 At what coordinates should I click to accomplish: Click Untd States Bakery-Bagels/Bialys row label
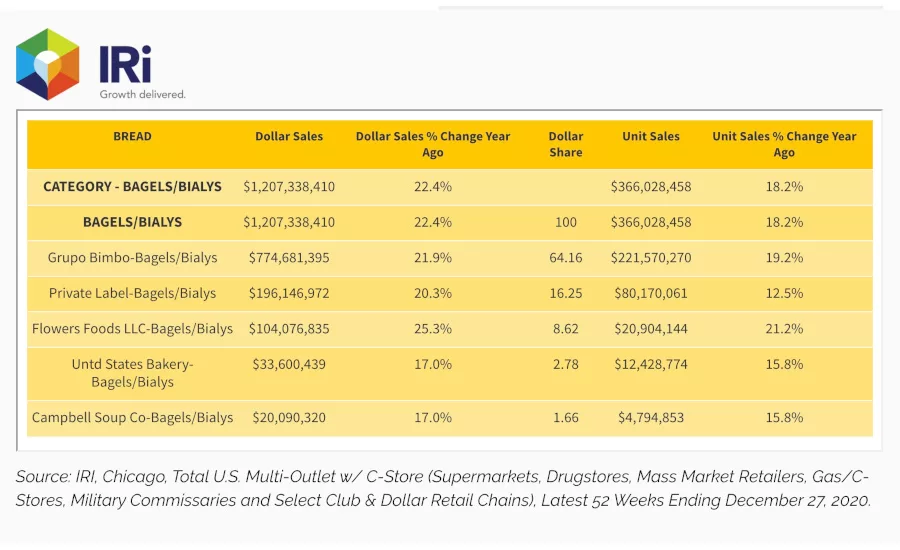(133, 373)
